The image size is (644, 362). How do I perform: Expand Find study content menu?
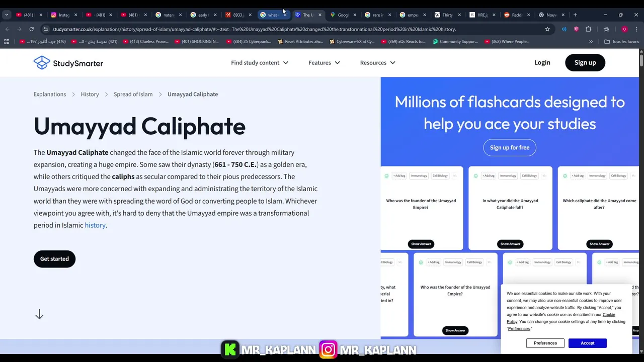coord(260,63)
